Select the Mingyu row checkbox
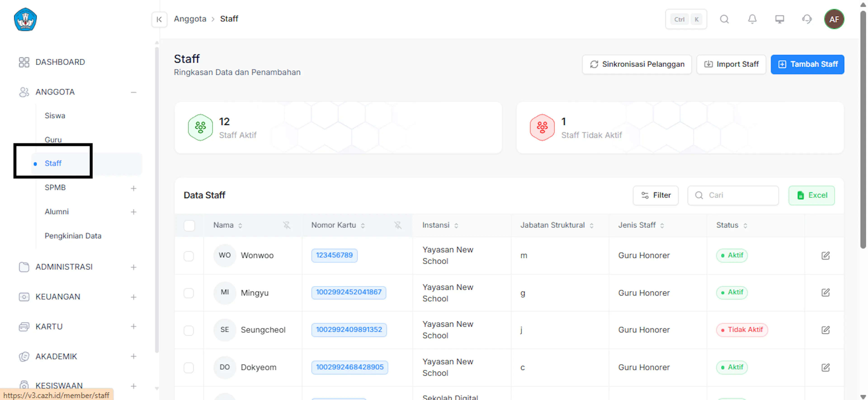The height and width of the screenshot is (400, 868). pyautogui.click(x=189, y=293)
